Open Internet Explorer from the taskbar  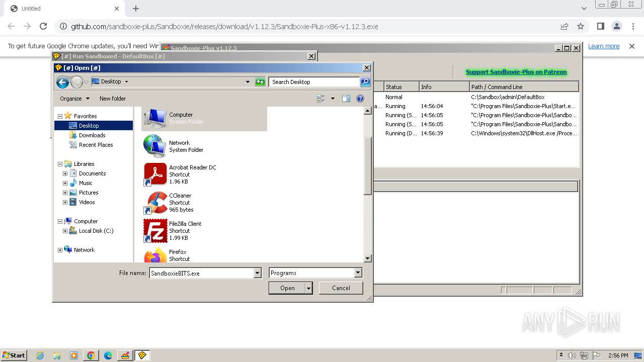tap(40, 355)
